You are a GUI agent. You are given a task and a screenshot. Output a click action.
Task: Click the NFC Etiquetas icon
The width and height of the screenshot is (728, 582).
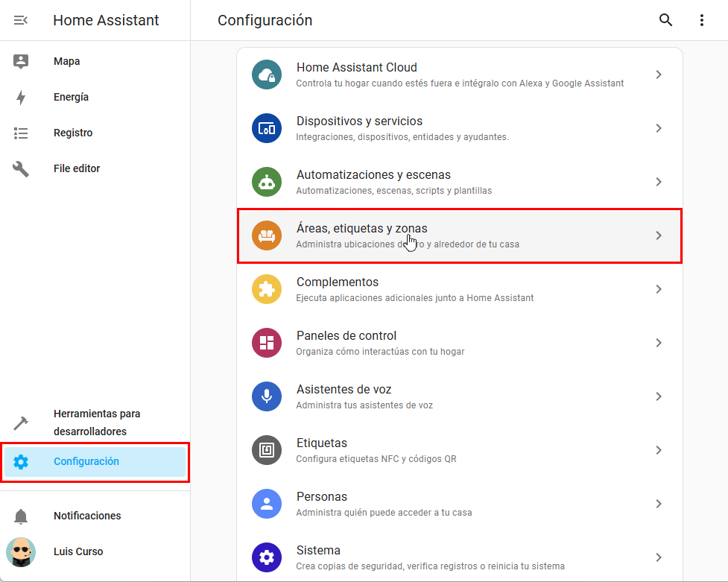(x=266, y=450)
